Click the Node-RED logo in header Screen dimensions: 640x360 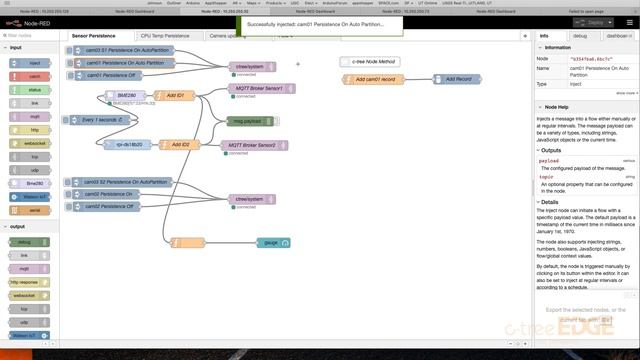coord(28,23)
